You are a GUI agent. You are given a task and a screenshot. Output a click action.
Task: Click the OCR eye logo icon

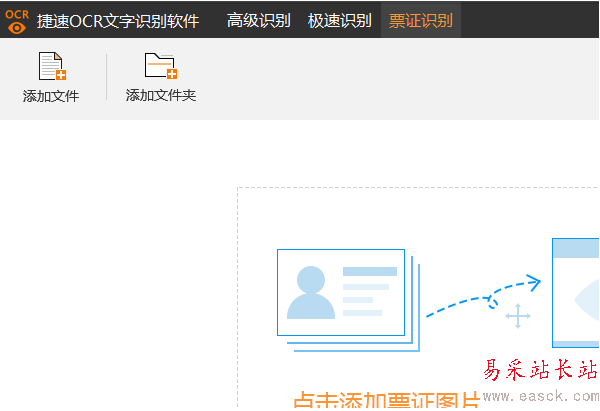[x=17, y=21]
